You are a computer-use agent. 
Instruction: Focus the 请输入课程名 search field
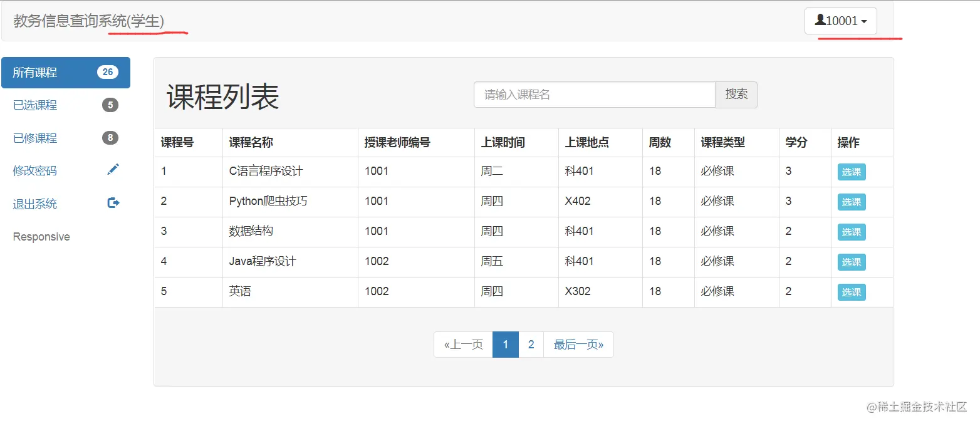[x=595, y=95]
